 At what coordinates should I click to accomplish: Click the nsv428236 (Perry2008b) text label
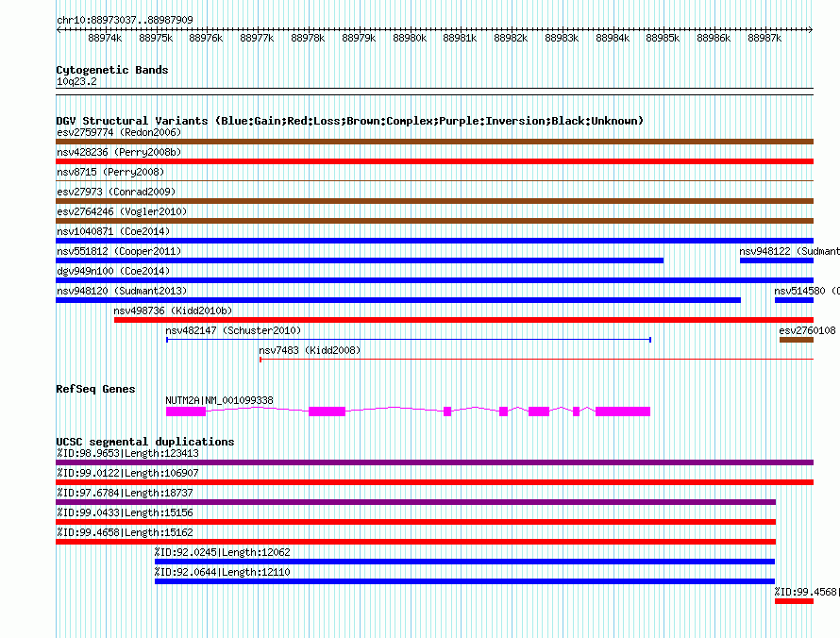[x=119, y=152]
